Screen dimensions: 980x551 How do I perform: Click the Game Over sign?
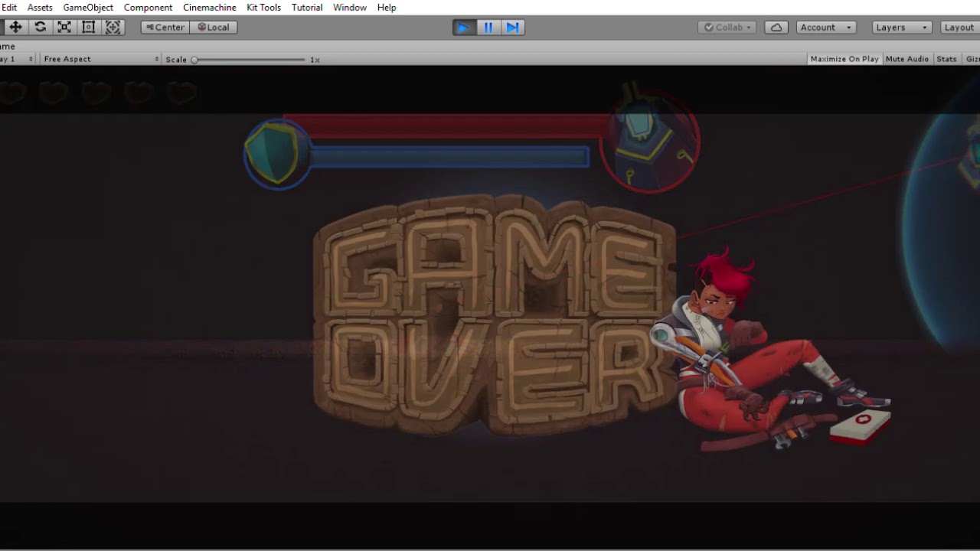(494, 315)
